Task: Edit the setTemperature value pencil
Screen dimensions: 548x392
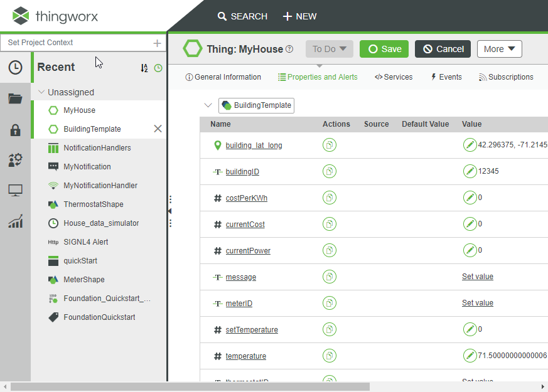Action: pyautogui.click(x=470, y=329)
